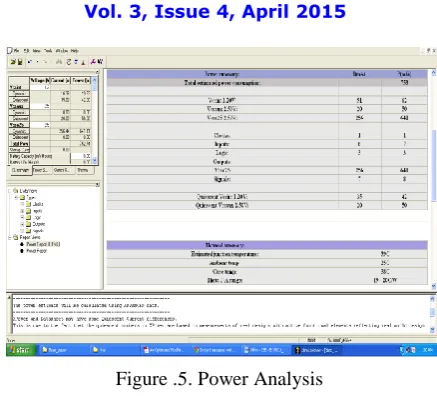The image size is (437, 396).
Task: Open the Edit menu
Action: tap(26, 51)
